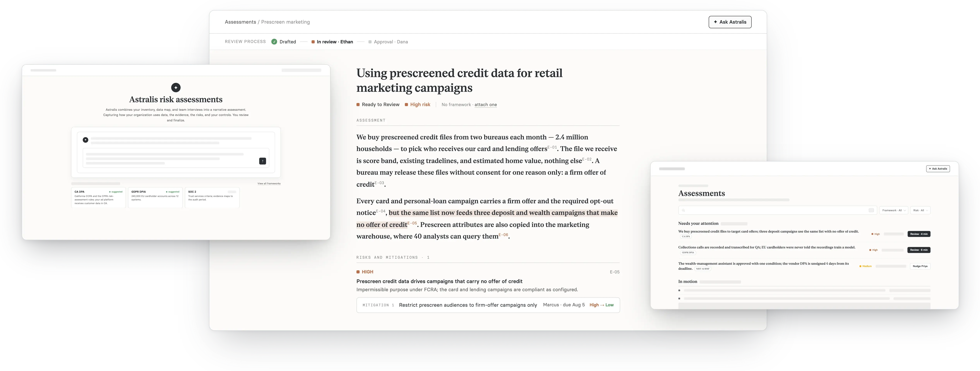
Task: Click the 'suggested' tag on CA DPA card
Action: click(116, 192)
